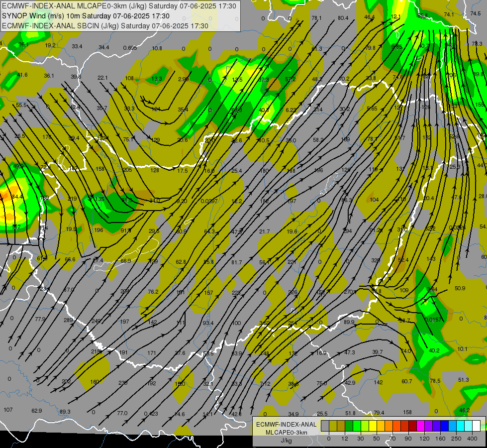Click the 108 map value
Screen dimensions: 487x448
click(129, 78)
